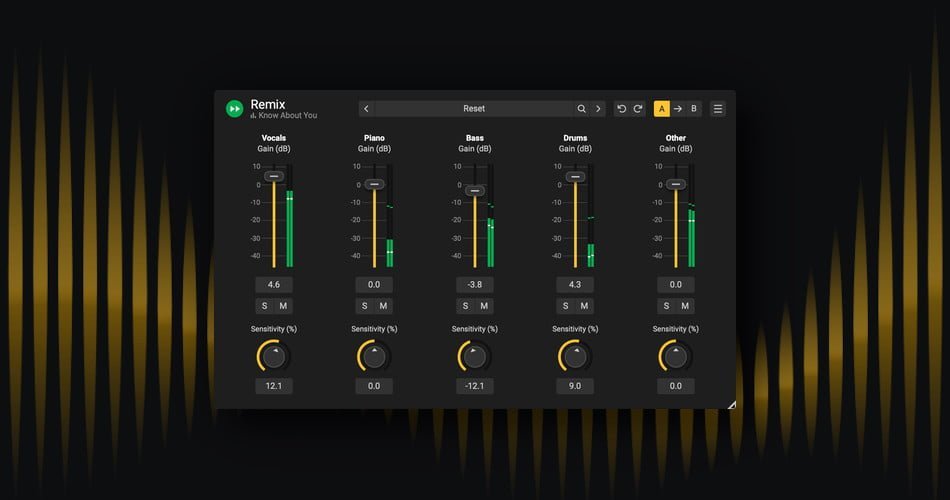Image resolution: width=950 pixels, height=500 pixels.
Task: Click the redo arrow icon
Action: [x=637, y=109]
